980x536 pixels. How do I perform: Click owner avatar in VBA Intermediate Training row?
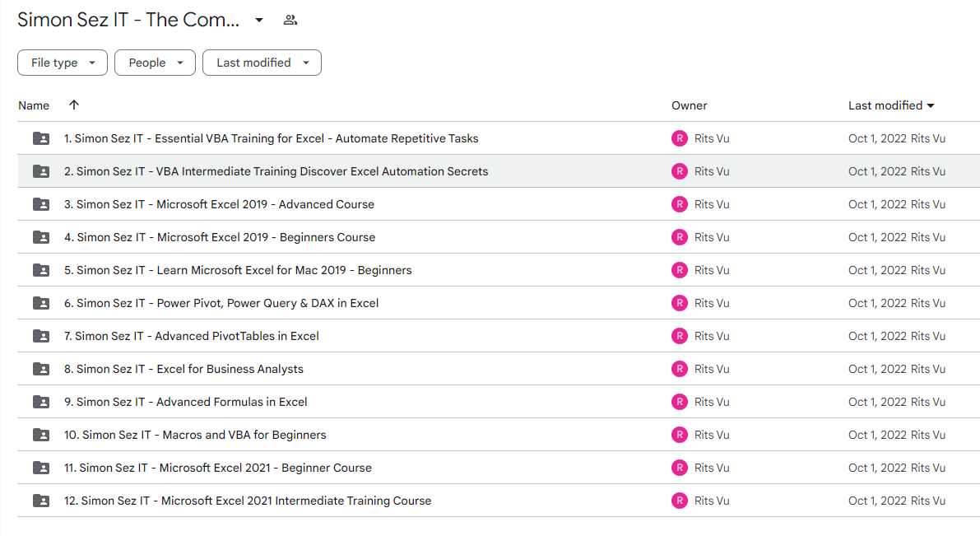click(x=680, y=171)
